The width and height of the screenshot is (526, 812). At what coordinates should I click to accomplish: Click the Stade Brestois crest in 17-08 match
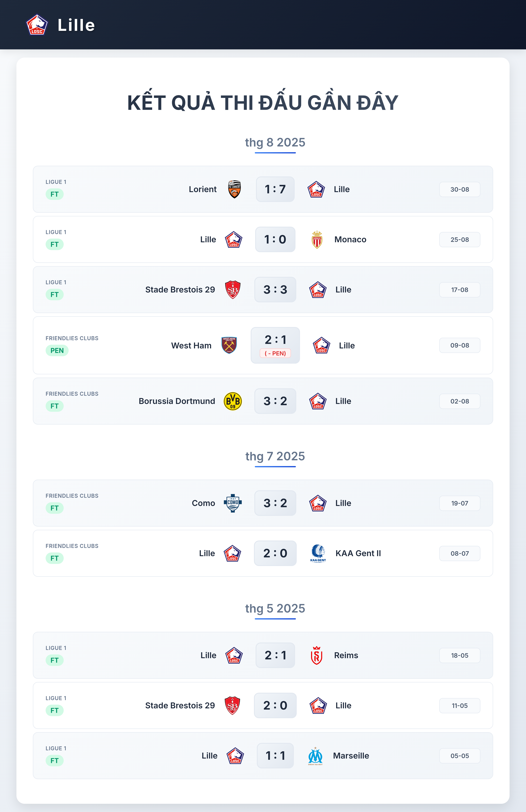233,290
